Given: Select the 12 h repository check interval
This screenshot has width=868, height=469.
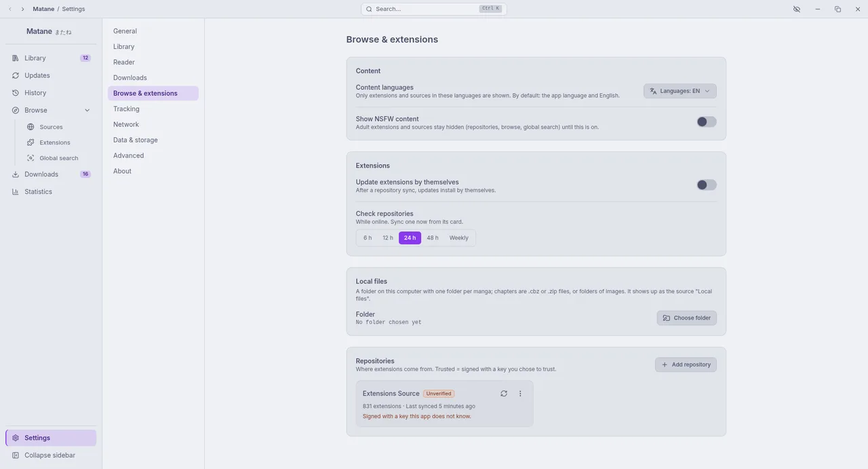Looking at the screenshot, I should point(388,238).
